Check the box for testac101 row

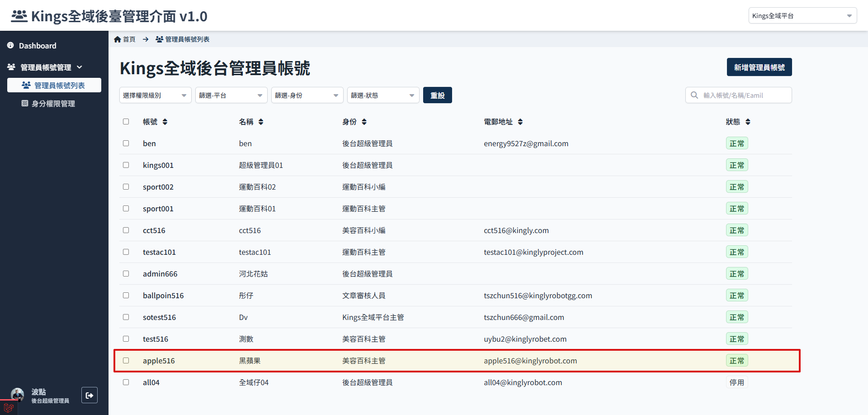(x=126, y=252)
